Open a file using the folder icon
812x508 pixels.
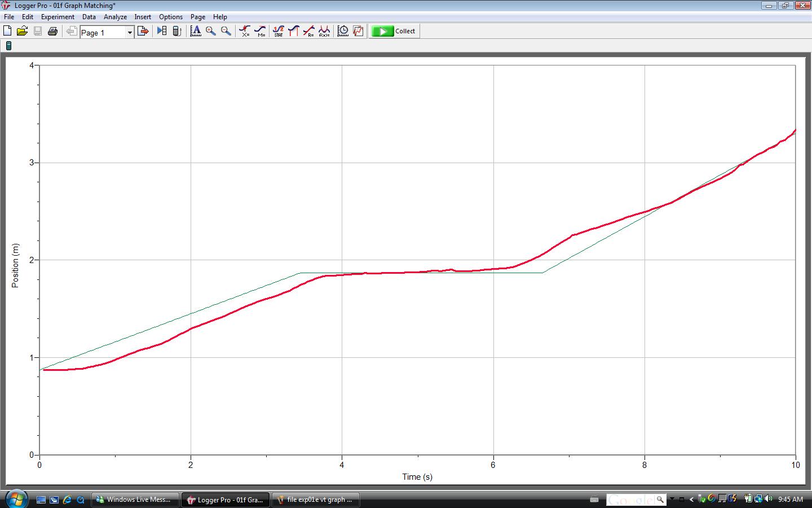[x=23, y=31]
